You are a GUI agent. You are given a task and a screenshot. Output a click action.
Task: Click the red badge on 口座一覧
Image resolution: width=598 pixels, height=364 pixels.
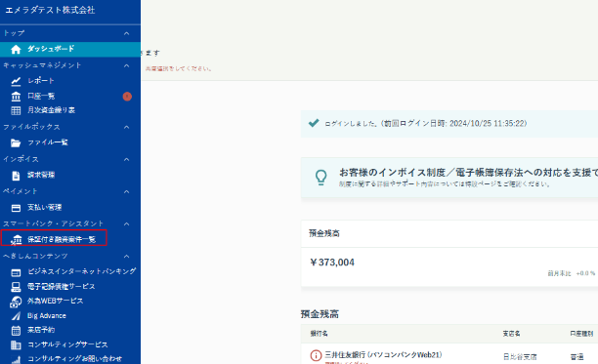127,97
